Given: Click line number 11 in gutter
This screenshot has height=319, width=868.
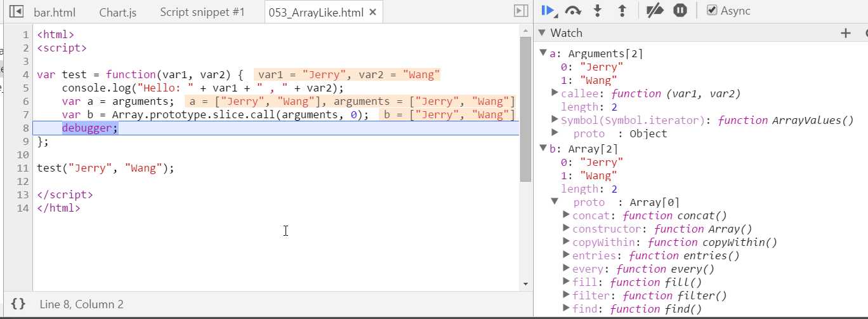Looking at the screenshot, I should (x=23, y=168).
